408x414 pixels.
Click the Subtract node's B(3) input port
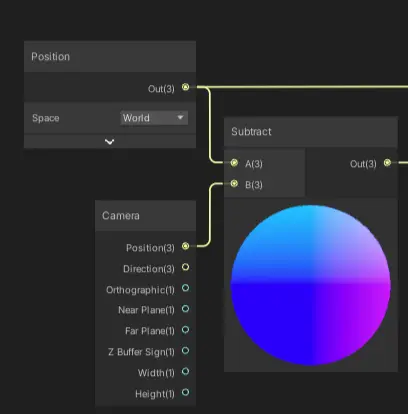pos(234,184)
